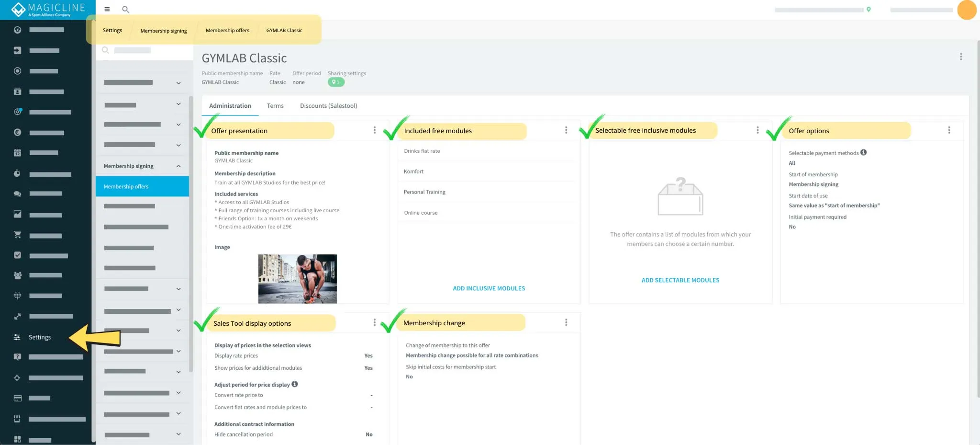Screen dimensions: 980x445
Task: Click the stopwatch icon in sidebar
Action: point(17,173)
